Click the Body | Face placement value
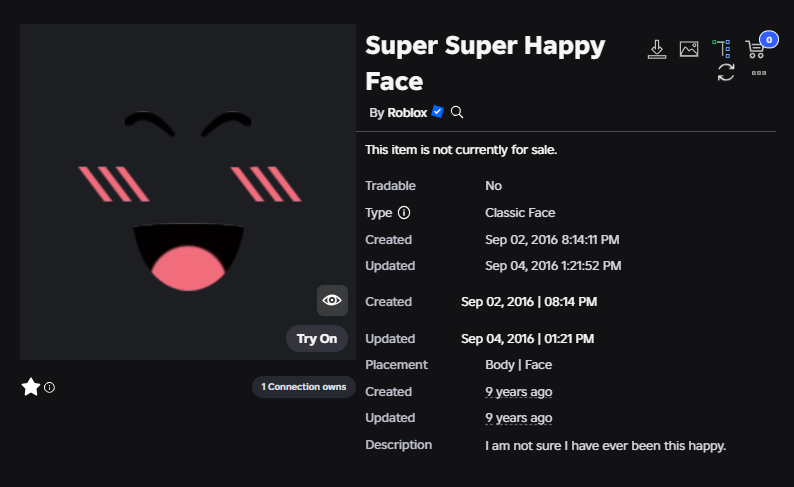 [x=519, y=365]
